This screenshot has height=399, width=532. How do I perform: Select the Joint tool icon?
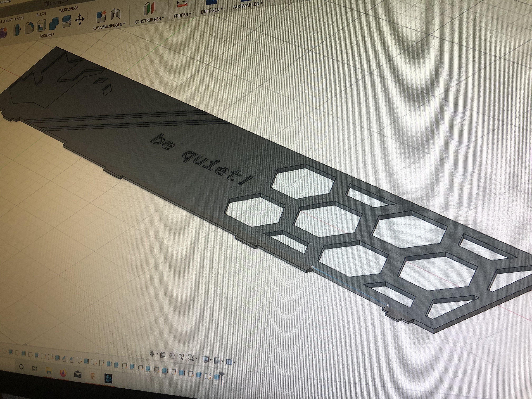point(116,14)
